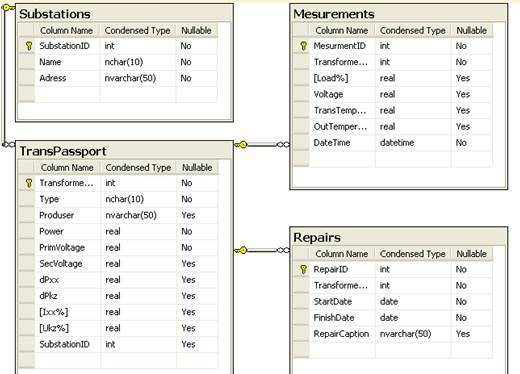The width and height of the screenshot is (520, 374).
Task: Click the Mesurements table header
Action: pyautogui.click(x=399, y=14)
